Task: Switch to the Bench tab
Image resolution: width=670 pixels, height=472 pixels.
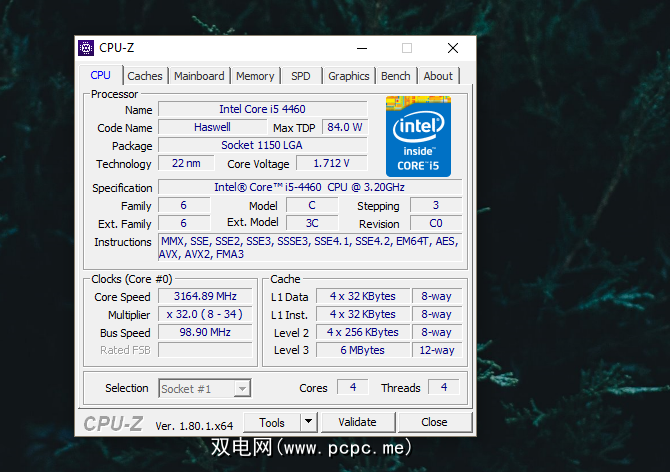Action: (396, 76)
